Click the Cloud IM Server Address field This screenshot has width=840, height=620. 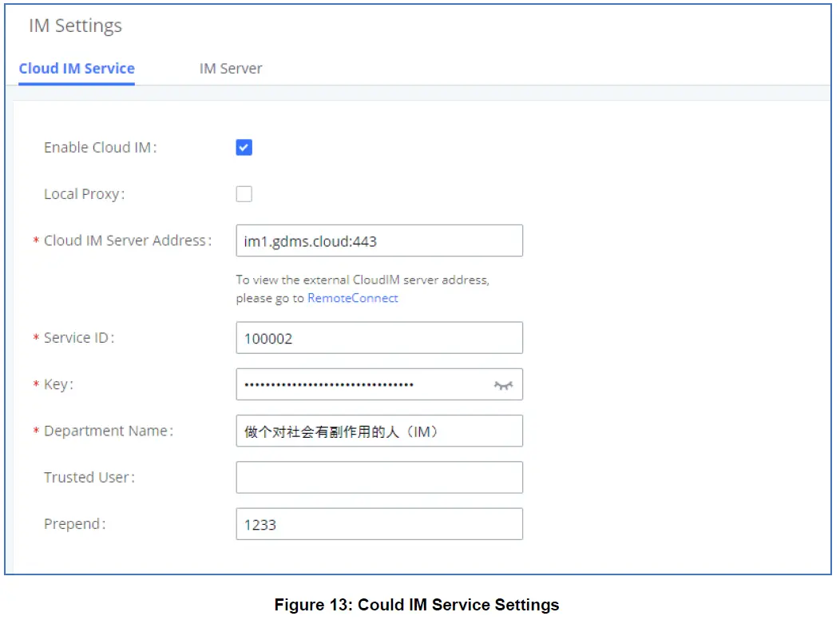tap(379, 240)
